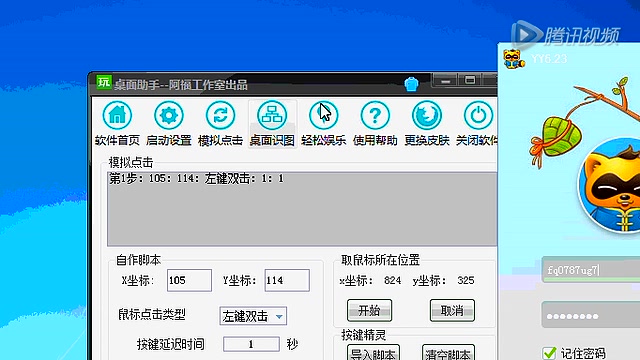Viewport: 640px width, 360px height.
Task: Open the 鼠标点击类型 dropdown
Action: [253, 316]
